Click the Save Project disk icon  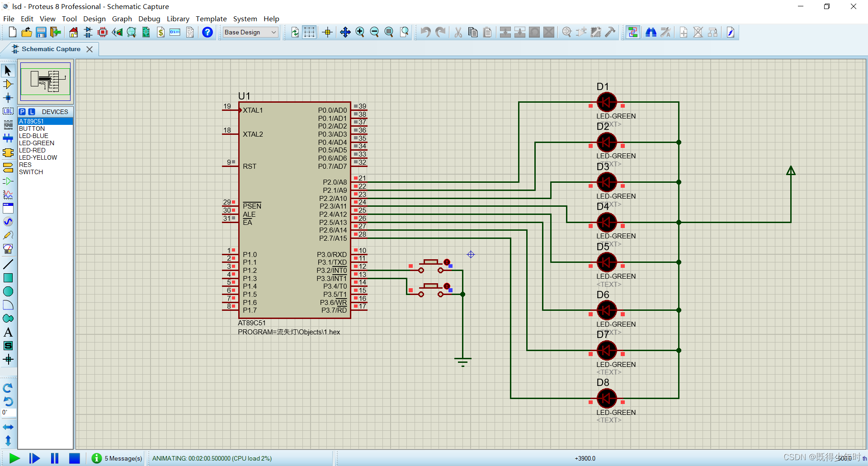tap(41, 32)
